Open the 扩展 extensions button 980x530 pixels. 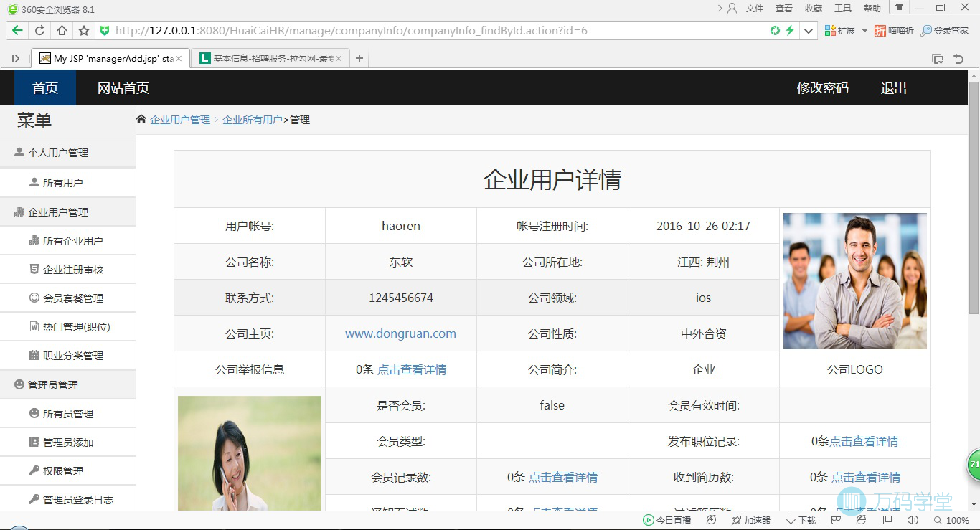click(840, 31)
